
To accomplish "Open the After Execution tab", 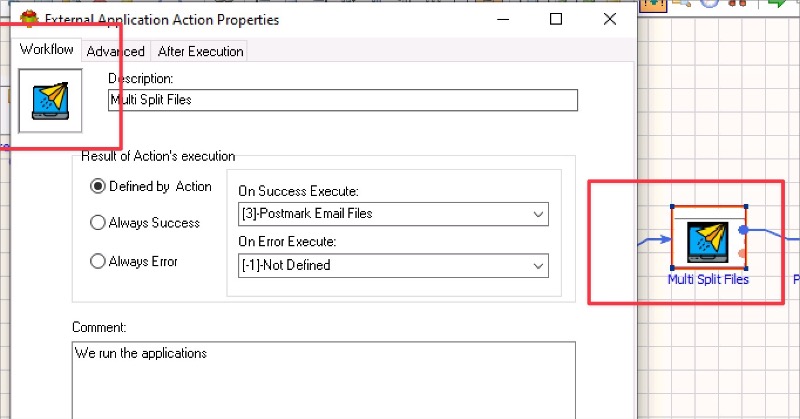I will click(201, 51).
